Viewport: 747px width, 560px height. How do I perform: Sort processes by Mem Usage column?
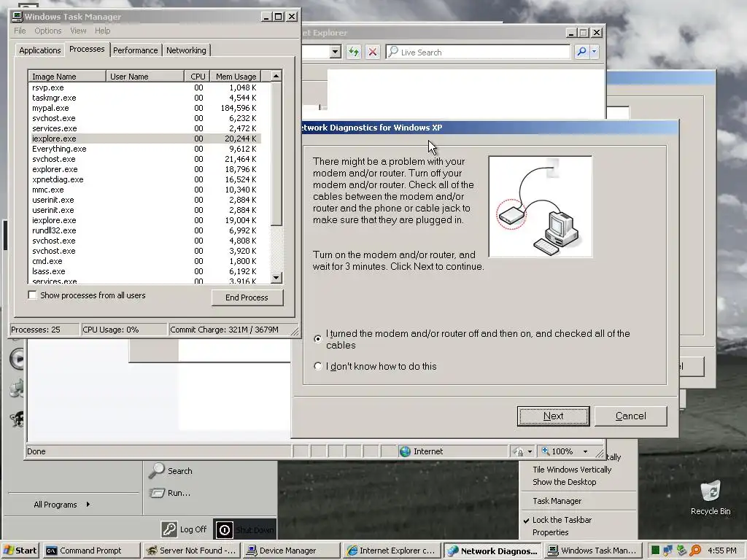click(x=236, y=76)
